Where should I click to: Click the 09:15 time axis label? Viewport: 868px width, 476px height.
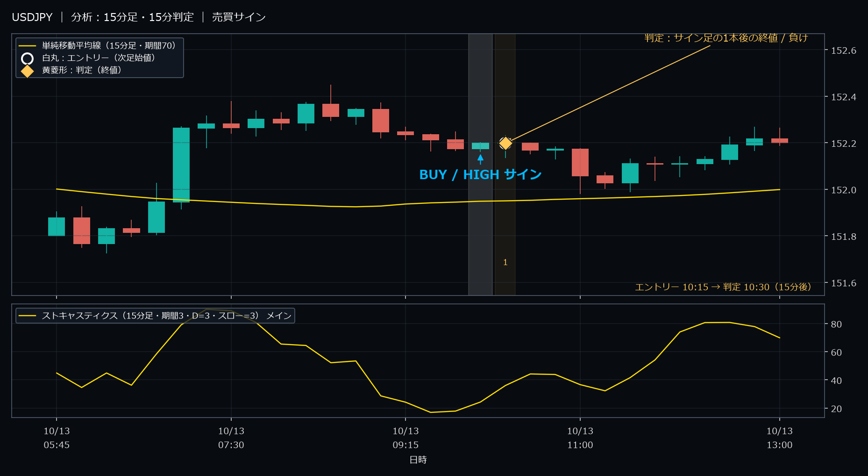(406, 445)
